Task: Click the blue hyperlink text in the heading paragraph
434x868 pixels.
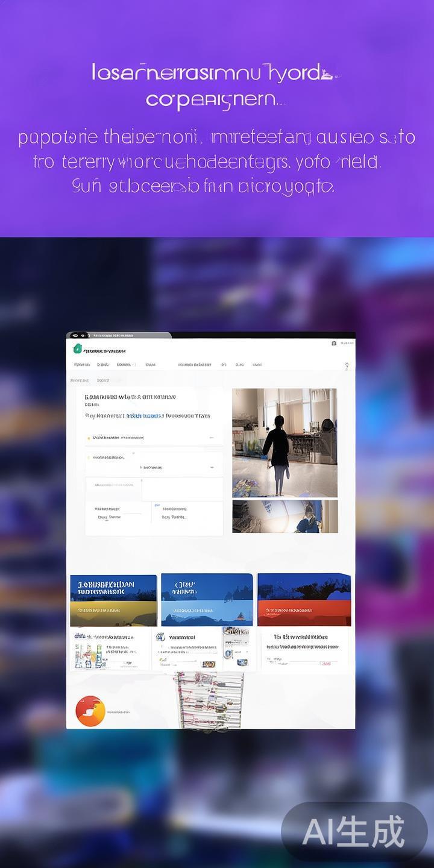Action: click(x=144, y=416)
